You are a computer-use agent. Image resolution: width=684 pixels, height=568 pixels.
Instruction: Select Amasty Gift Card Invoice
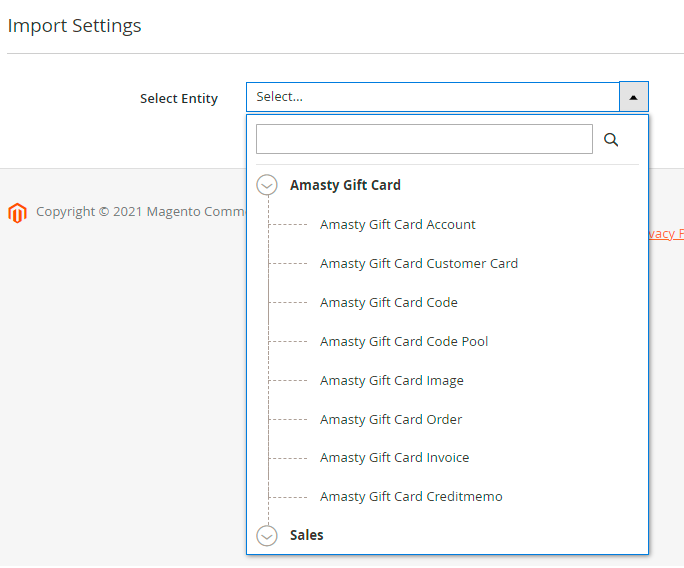pyautogui.click(x=394, y=458)
